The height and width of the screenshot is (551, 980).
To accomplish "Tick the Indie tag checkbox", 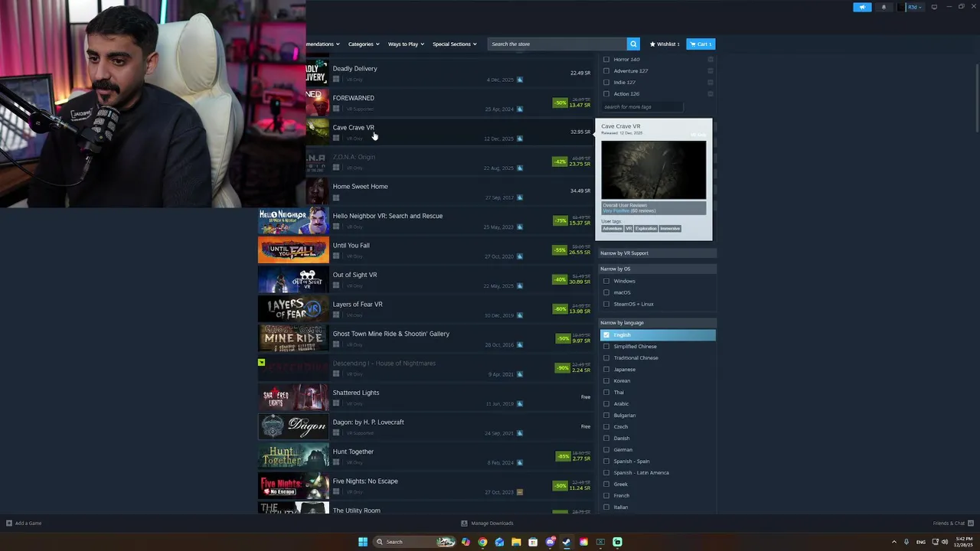I will pyautogui.click(x=606, y=82).
